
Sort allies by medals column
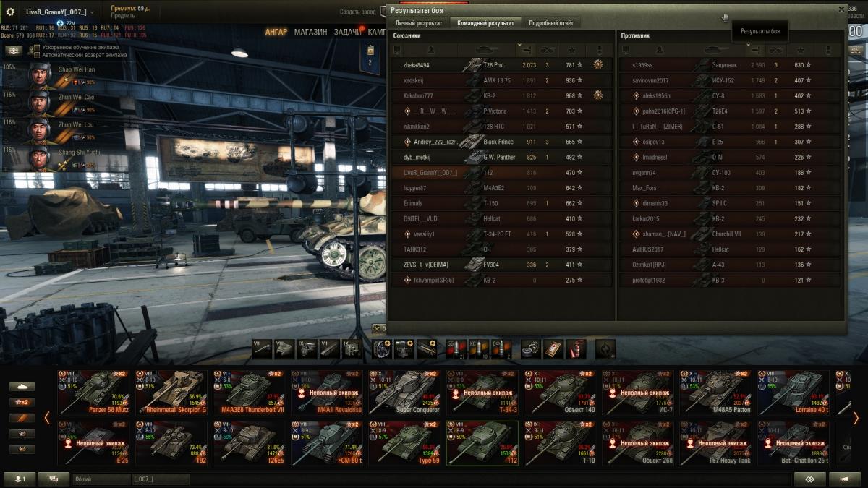pos(599,50)
